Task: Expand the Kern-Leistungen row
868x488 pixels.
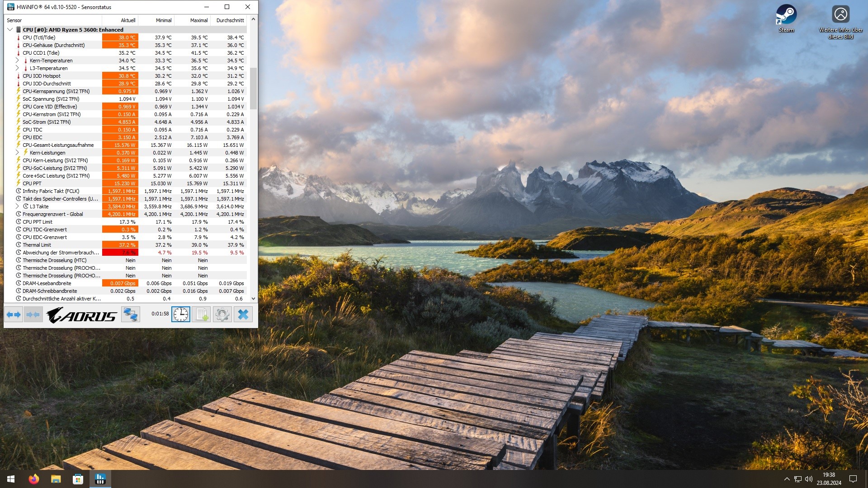Action: coord(17,153)
